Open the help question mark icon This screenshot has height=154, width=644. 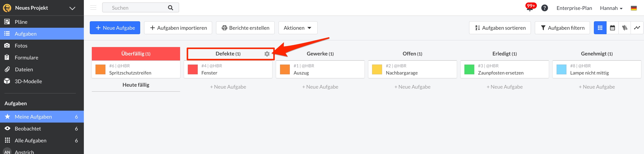coord(545,8)
